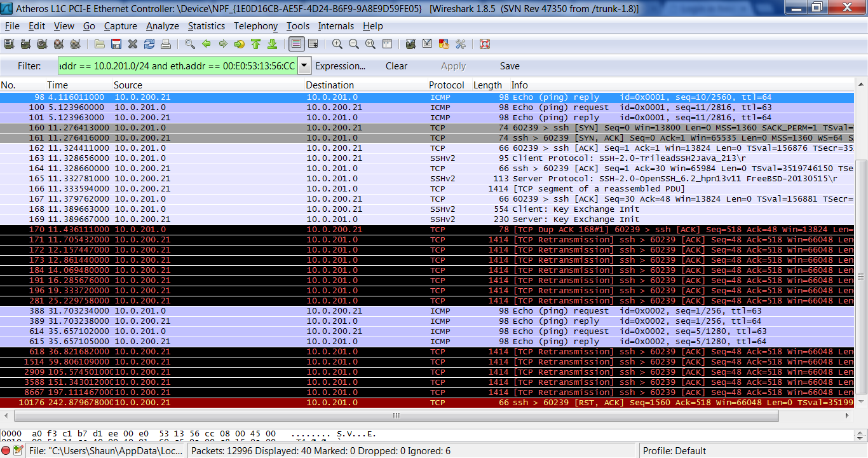The height and width of the screenshot is (458, 868).
Task: Click inside the display filter text field
Action: (177, 66)
